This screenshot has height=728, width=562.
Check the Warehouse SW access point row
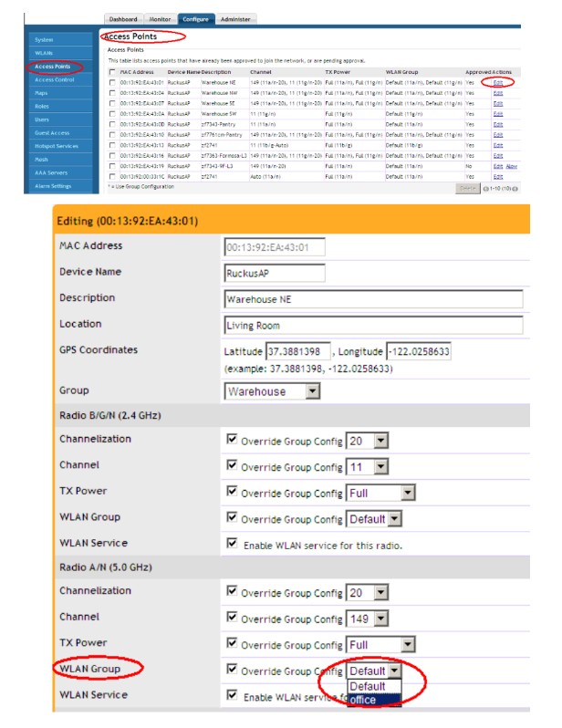click(x=112, y=114)
